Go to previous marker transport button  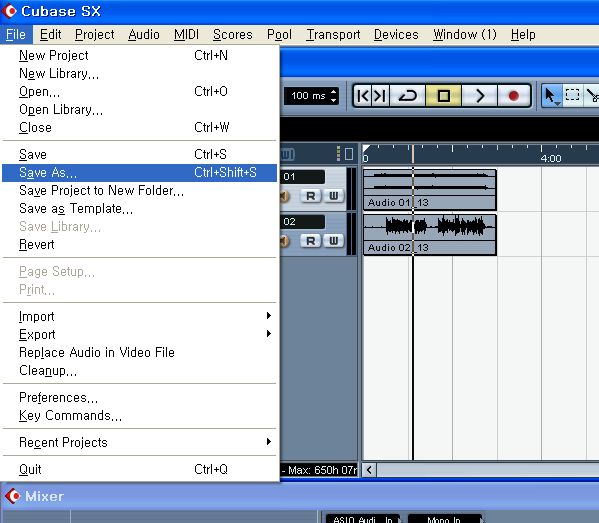[362, 96]
